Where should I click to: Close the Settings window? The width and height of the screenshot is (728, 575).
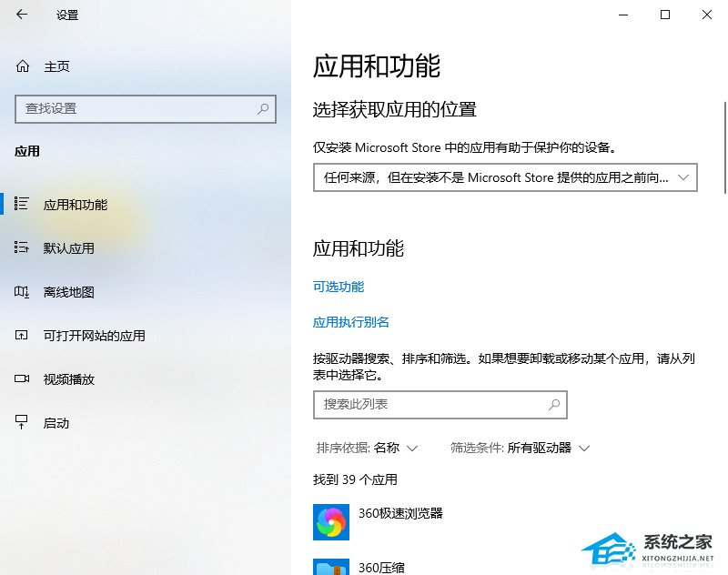707,15
